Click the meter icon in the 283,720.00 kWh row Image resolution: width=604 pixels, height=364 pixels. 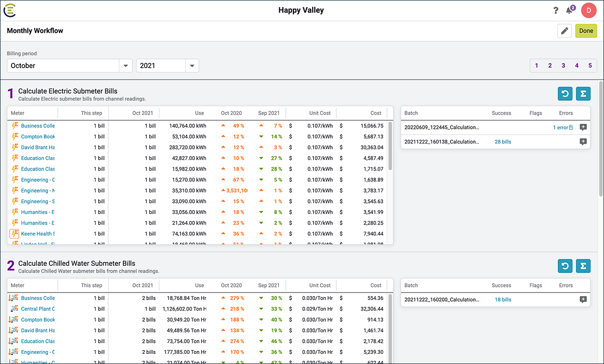[x=15, y=148]
